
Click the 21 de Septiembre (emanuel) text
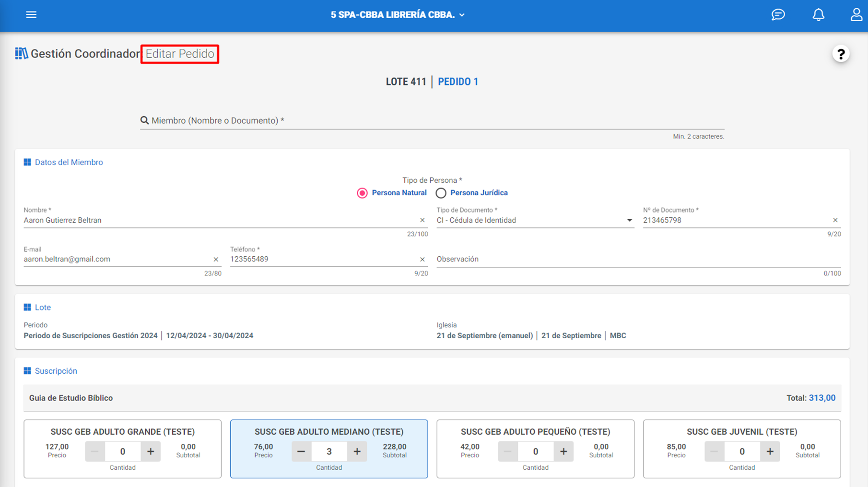point(484,335)
